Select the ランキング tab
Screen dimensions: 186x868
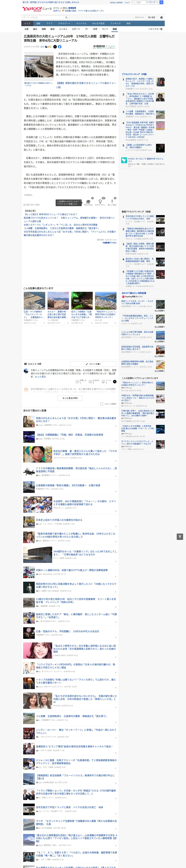115,24
